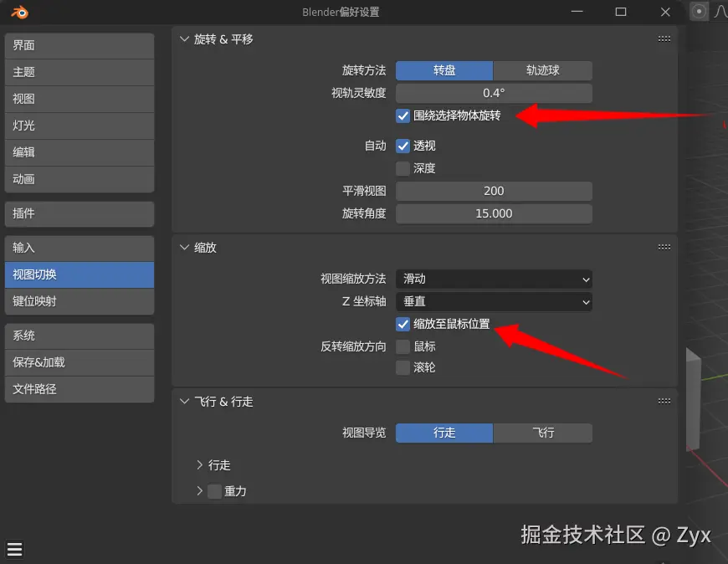Expand the 重力 subpanel arrow
728x564 pixels.
click(x=200, y=490)
